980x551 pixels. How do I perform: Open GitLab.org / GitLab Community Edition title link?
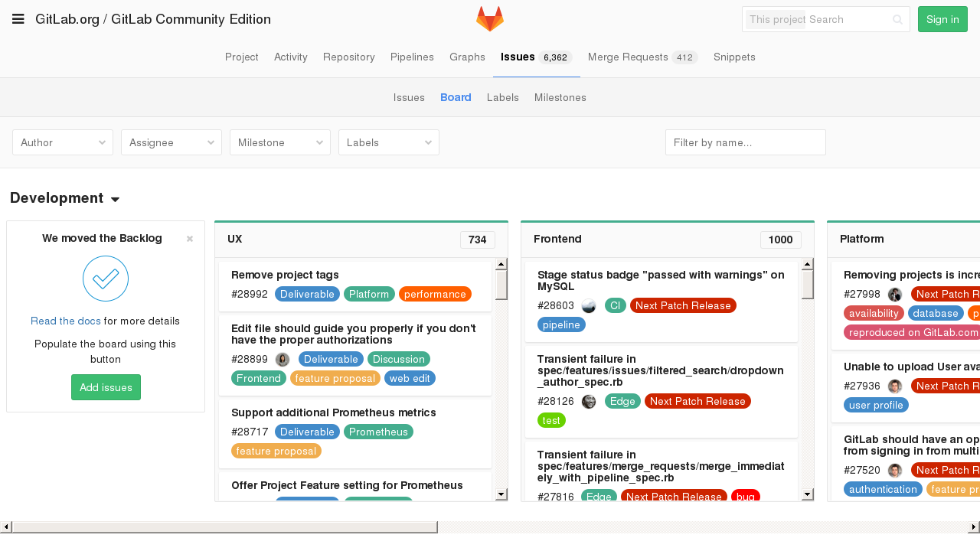tap(153, 19)
